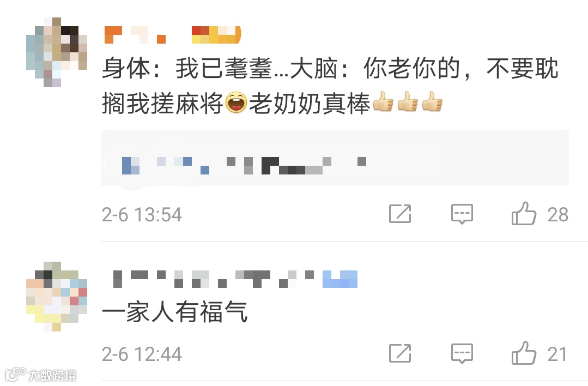
Task: Click the share icon for the 12:44 comment
Action: tap(400, 353)
